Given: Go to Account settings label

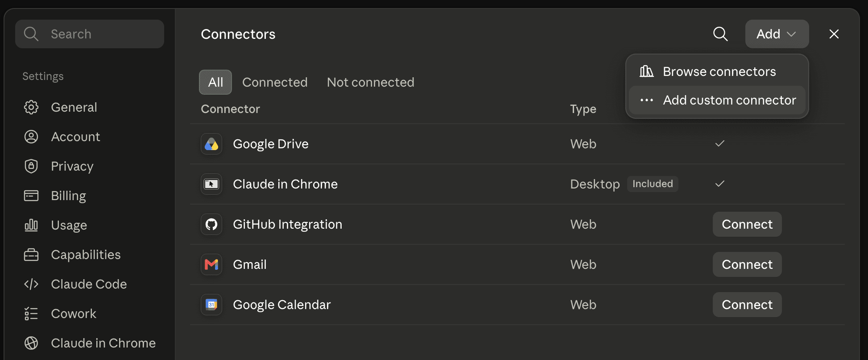Looking at the screenshot, I should 75,137.
